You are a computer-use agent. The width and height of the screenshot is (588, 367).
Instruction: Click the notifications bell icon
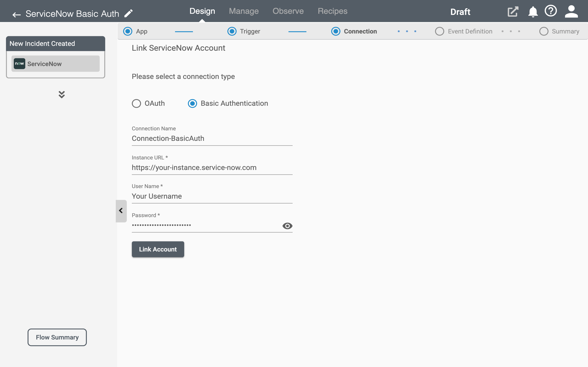tap(533, 11)
